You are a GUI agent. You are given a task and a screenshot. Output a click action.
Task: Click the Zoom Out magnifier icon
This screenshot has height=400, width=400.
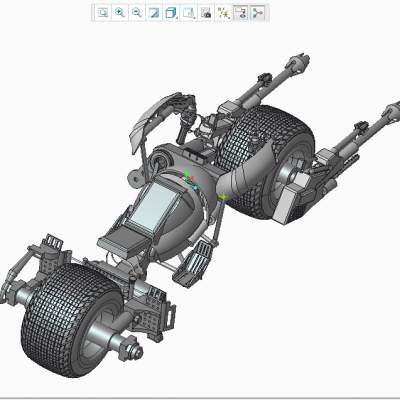tap(136, 13)
